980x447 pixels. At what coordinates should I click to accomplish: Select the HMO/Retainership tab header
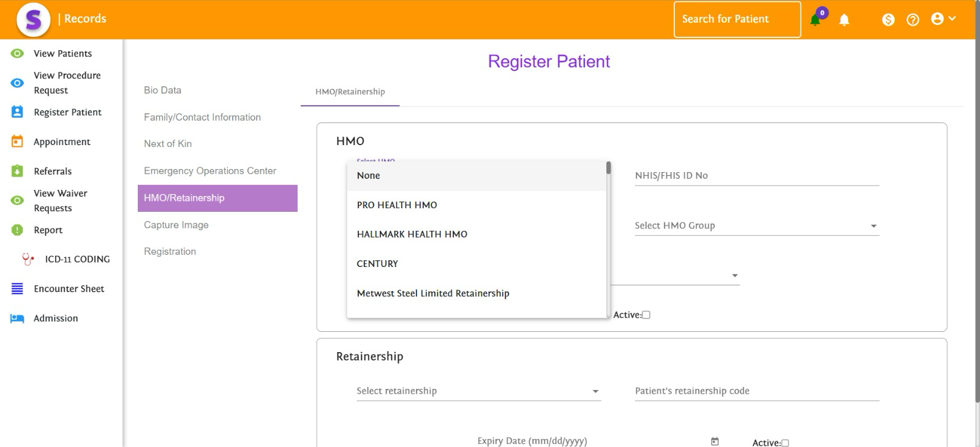click(350, 92)
